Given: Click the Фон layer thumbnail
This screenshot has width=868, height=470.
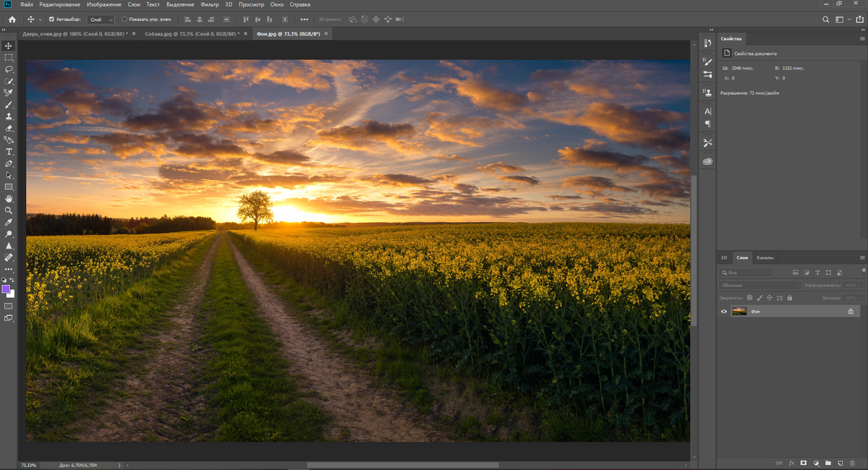Looking at the screenshot, I should (x=739, y=311).
